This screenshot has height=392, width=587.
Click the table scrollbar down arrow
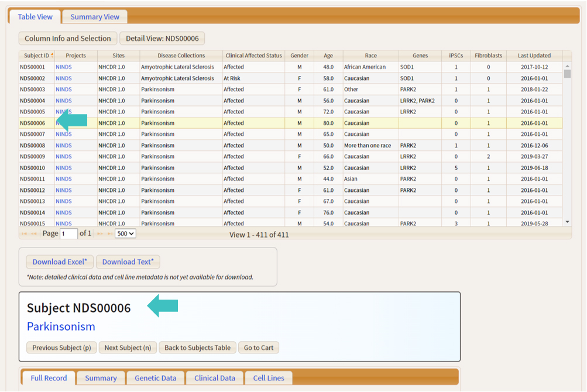point(567,222)
